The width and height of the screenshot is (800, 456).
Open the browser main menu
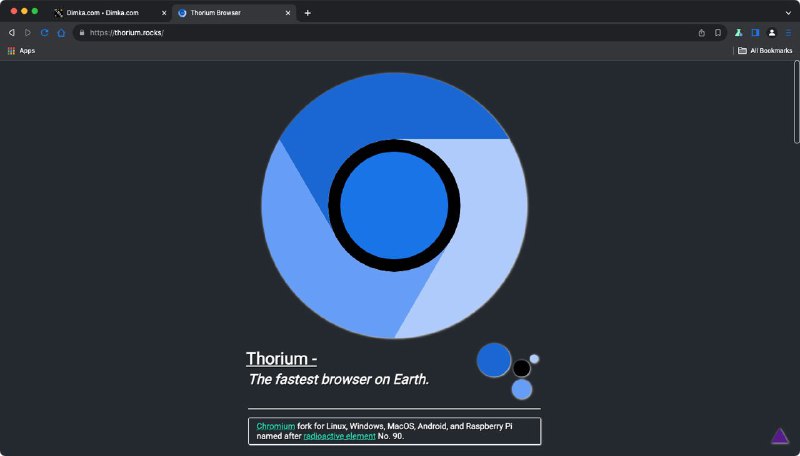[788, 33]
